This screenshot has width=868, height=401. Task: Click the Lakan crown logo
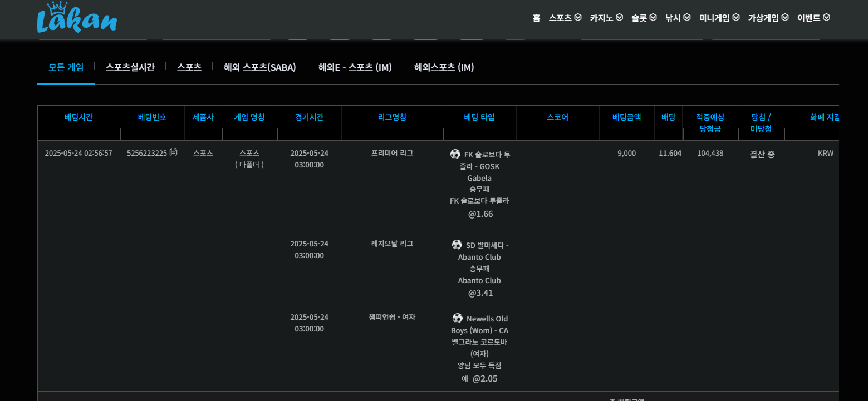pos(77,18)
